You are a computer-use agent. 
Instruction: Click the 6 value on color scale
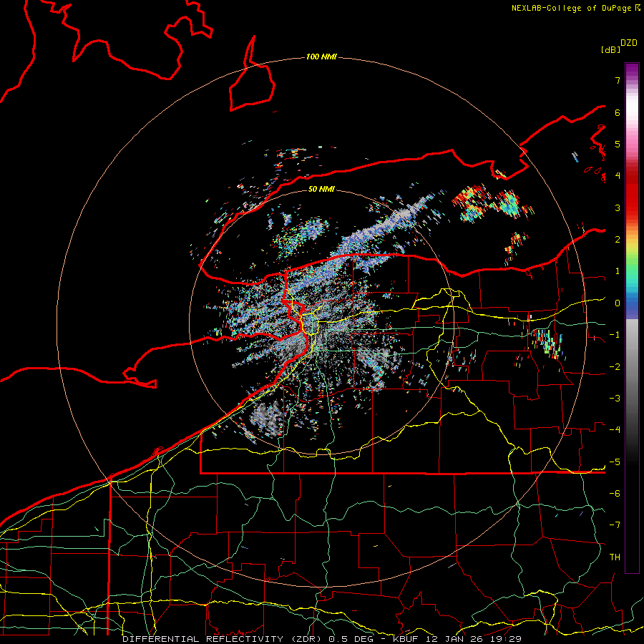point(618,112)
